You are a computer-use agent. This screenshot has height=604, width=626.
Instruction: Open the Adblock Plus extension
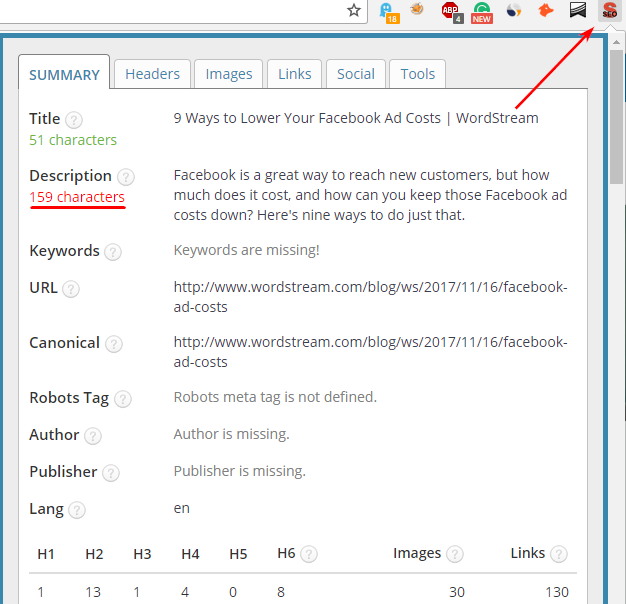point(451,11)
